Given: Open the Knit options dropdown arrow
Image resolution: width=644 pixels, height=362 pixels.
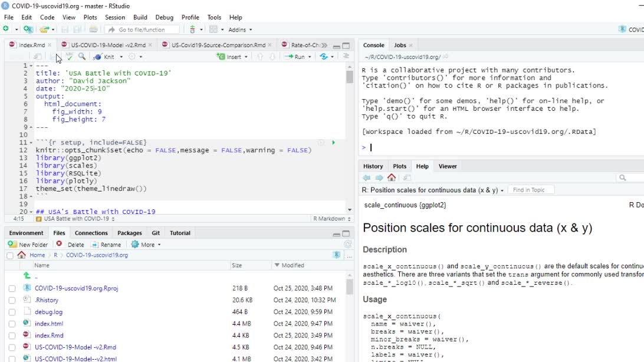Looking at the screenshot, I should click(x=121, y=57).
